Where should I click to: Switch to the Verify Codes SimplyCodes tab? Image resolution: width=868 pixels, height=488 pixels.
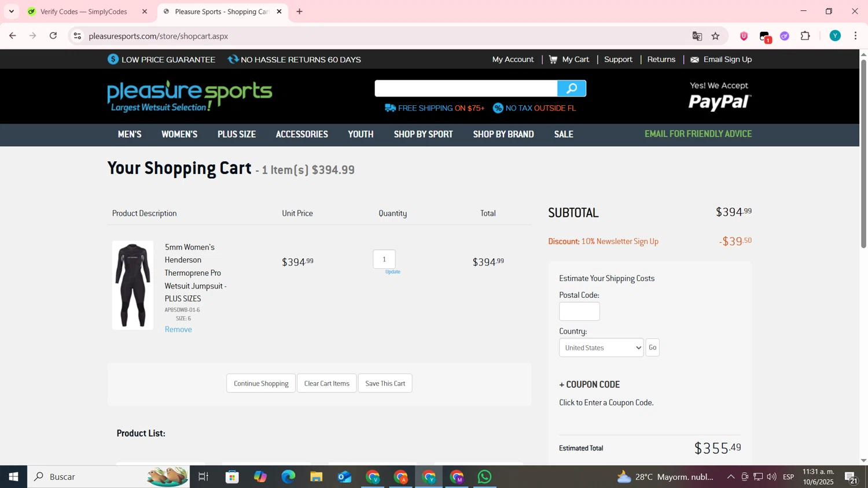pos(84,12)
